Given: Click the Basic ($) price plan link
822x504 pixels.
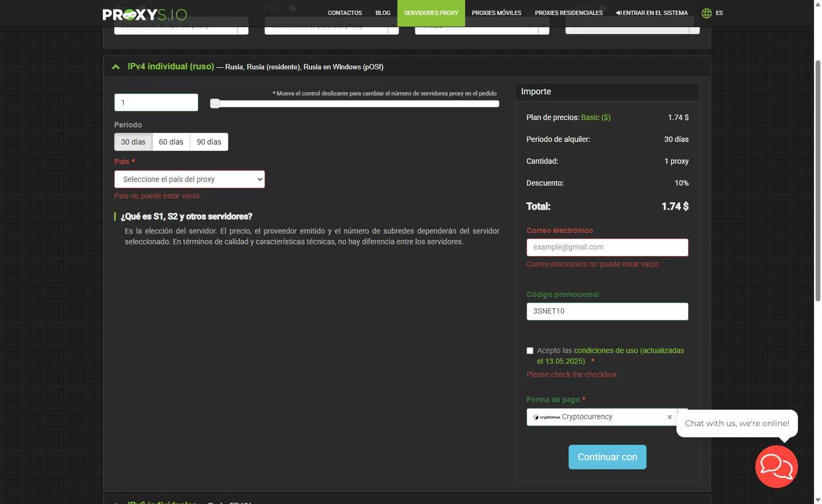Looking at the screenshot, I should click(x=595, y=117).
